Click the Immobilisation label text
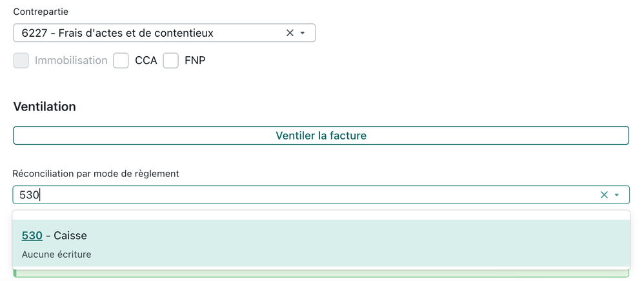The width and height of the screenshot is (644, 281). pyautogui.click(x=71, y=61)
